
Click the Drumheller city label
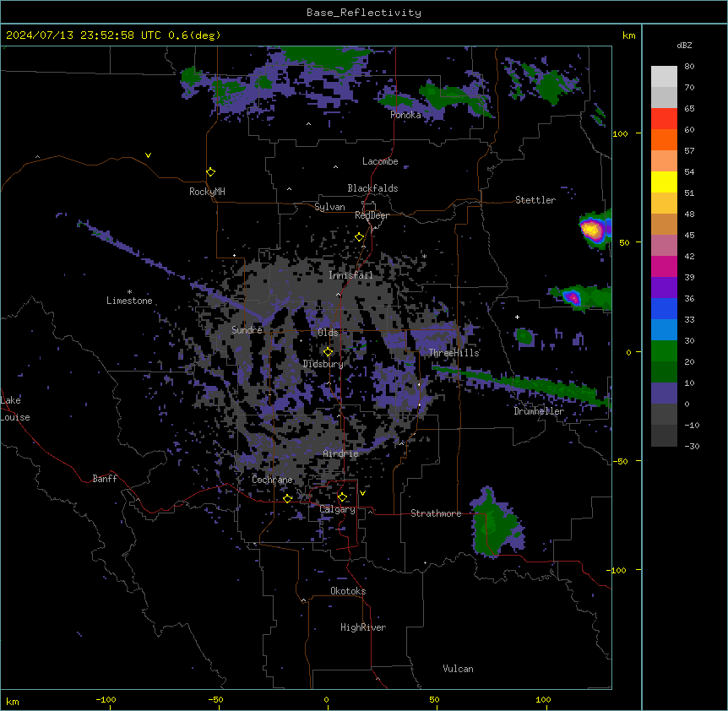pos(539,411)
